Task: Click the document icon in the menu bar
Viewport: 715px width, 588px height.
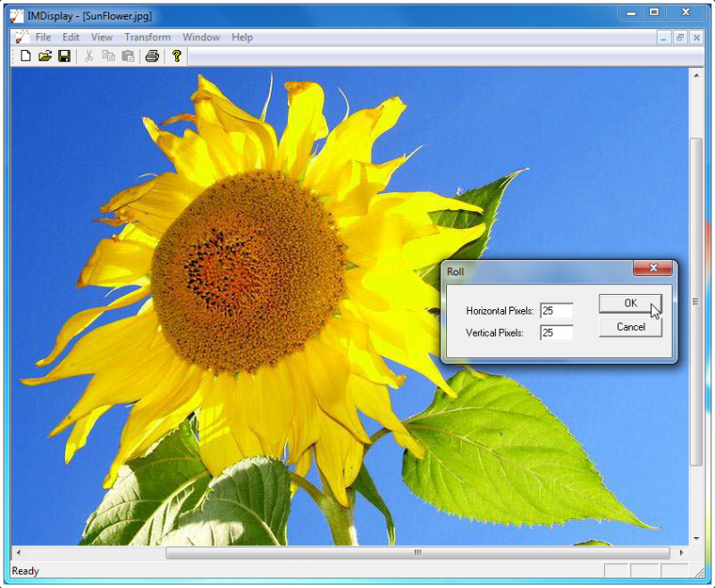Action: (21, 37)
